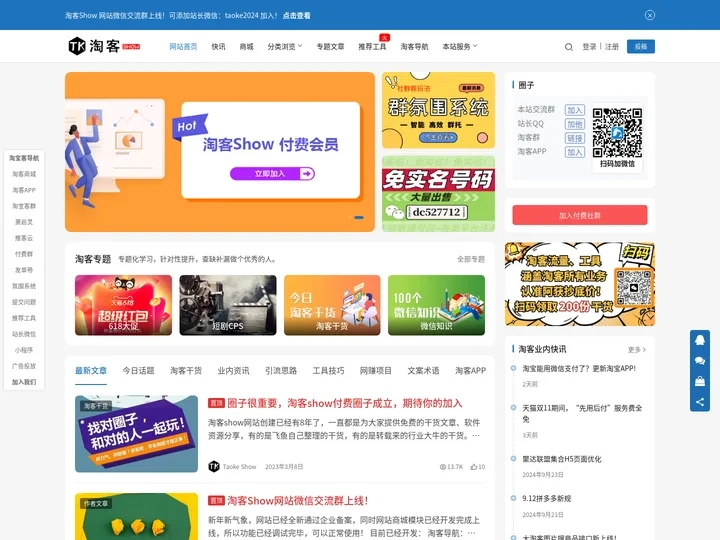Expand 分类浏览 dropdown menu
720x540 pixels.
[x=285, y=46]
